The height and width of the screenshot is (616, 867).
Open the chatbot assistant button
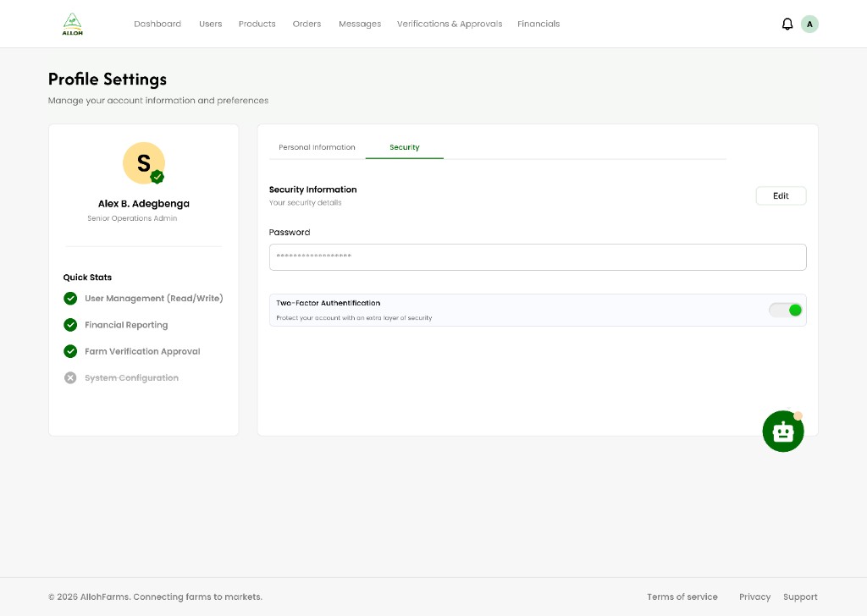[783, 432]
